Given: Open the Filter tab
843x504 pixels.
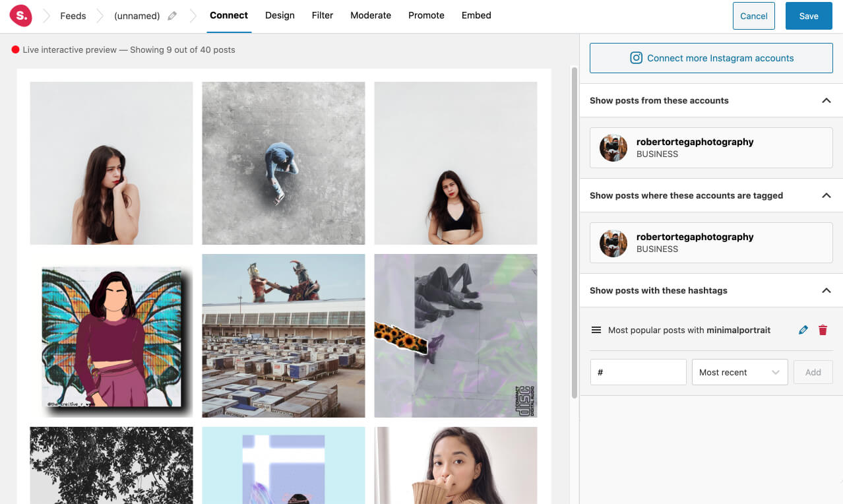Looking at the screenshot, I should (x=323, y=16).
